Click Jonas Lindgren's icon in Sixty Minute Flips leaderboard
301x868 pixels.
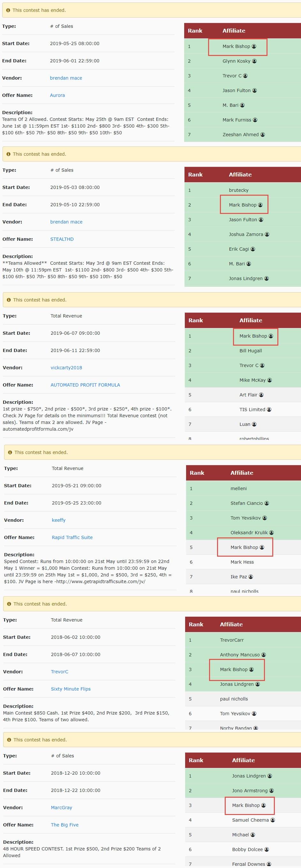pyautogui.click(x=258, y=684)
